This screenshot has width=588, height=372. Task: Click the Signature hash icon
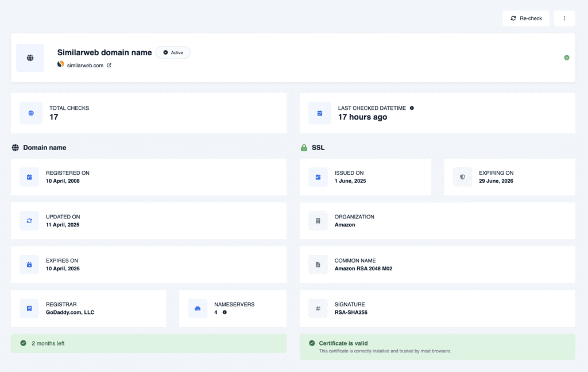coord(318,309)
